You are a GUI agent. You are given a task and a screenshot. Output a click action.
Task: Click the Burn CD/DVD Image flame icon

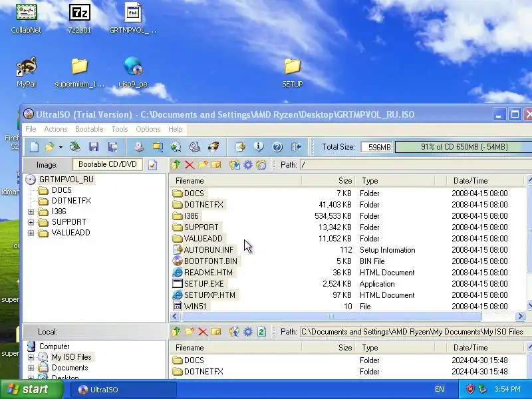coord(213,147)
